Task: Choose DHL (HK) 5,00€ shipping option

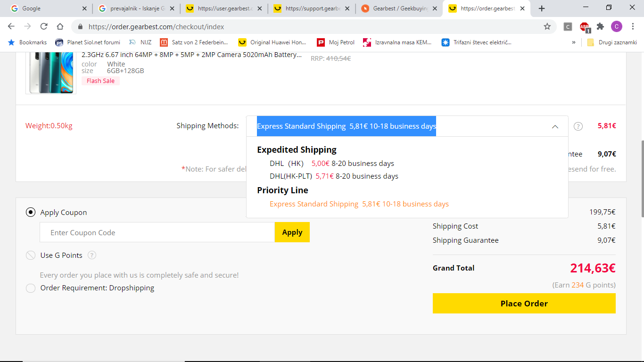Action: point(332,164)
